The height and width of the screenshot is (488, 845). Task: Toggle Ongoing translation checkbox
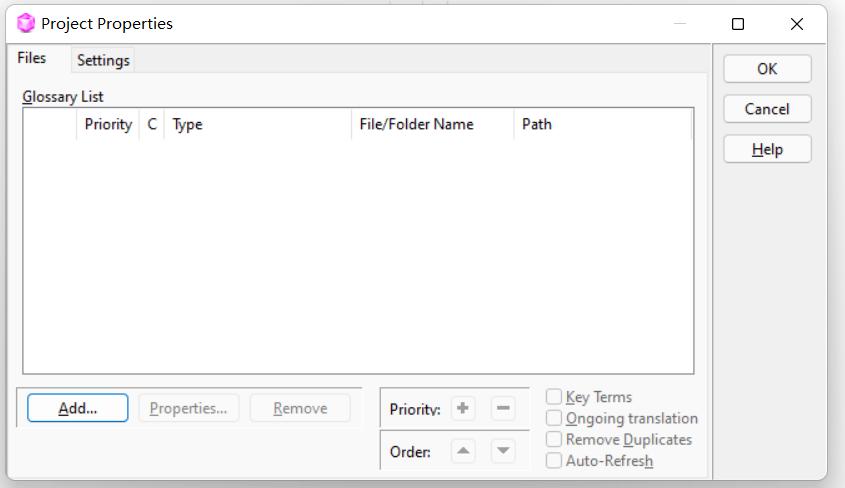pos(554,418)
